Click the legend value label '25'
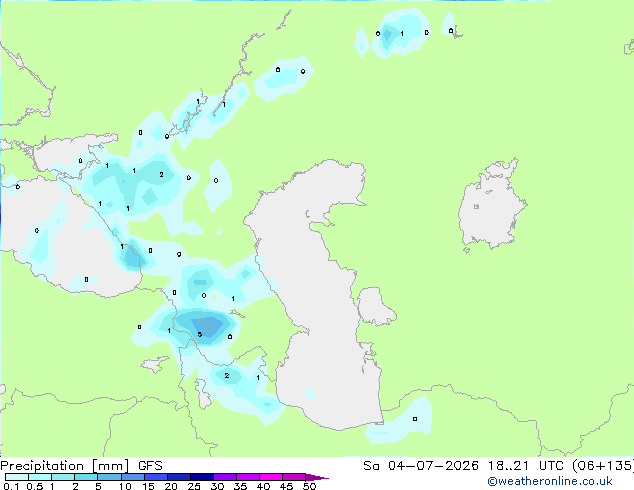 pyautogui.click(x=194, y=486)
